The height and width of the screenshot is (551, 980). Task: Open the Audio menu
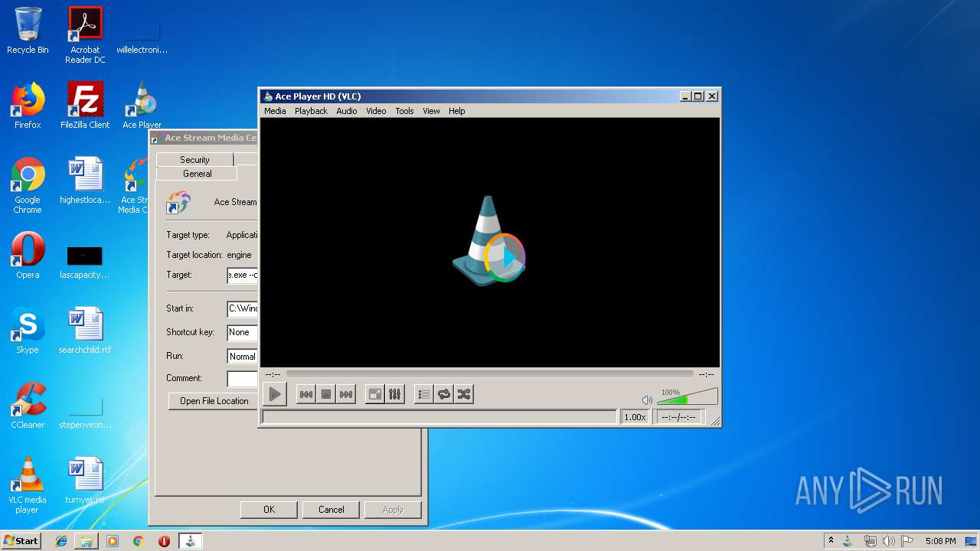(x=347, y=111)
